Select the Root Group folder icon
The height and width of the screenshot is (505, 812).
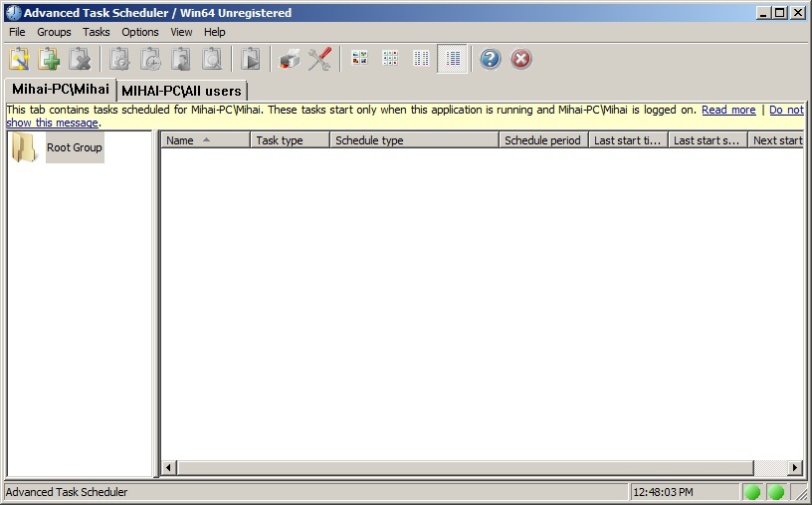(x=23, y=146)
